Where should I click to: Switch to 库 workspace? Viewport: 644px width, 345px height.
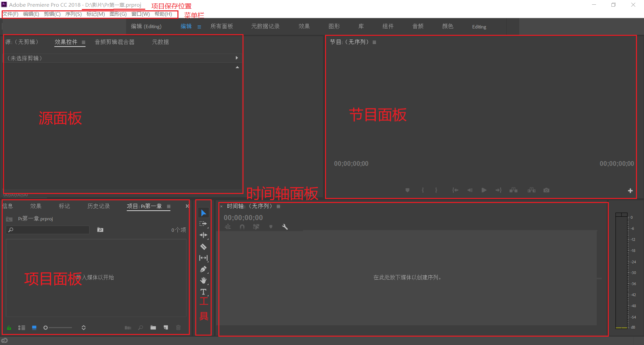click(x=361, y=26)
